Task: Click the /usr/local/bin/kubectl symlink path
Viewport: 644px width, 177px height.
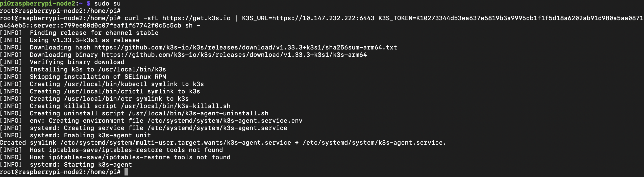Action: tap(105, 84)
